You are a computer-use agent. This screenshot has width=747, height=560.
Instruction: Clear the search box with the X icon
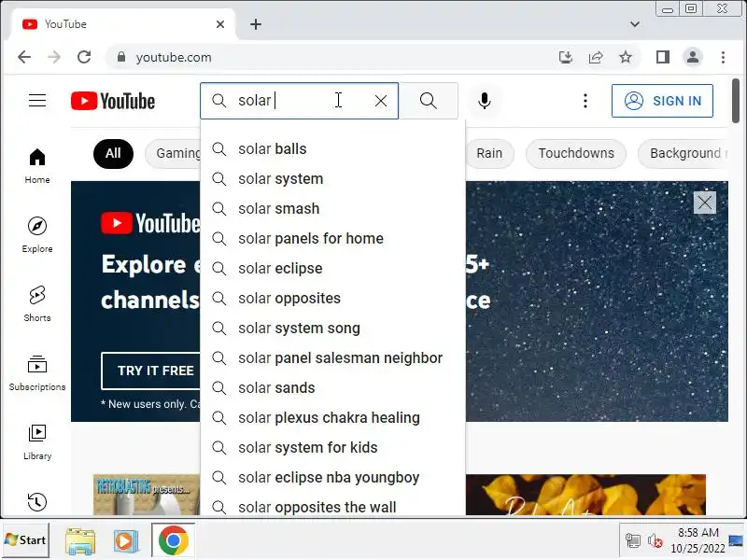(x=381, y=101)
